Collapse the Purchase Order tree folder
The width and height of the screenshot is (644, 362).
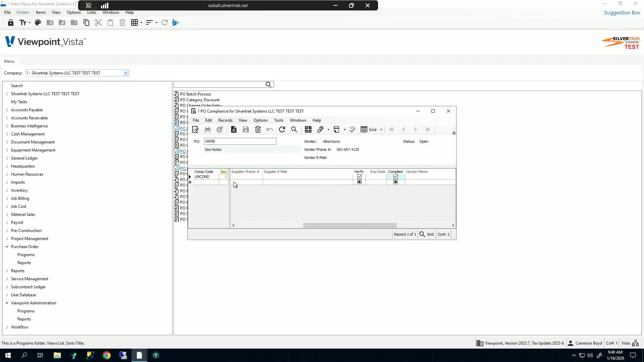click(x=7, y=247)
